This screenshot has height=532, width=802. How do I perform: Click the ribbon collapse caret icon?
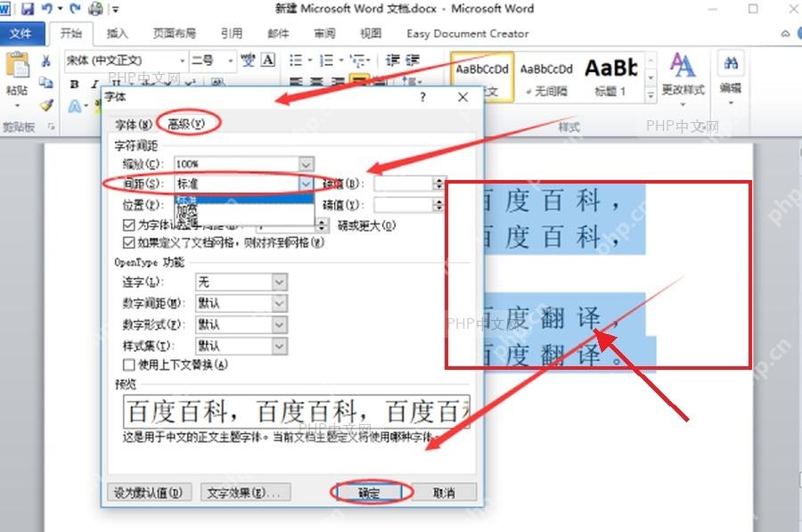[x=785, y=34]
